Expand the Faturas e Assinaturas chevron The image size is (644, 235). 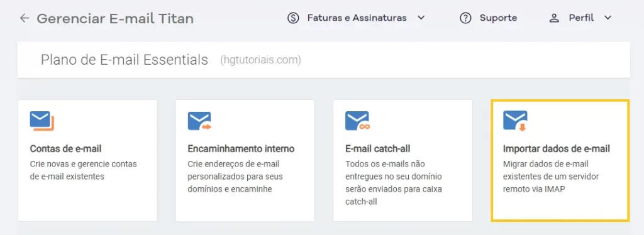[x=421, y=18]
